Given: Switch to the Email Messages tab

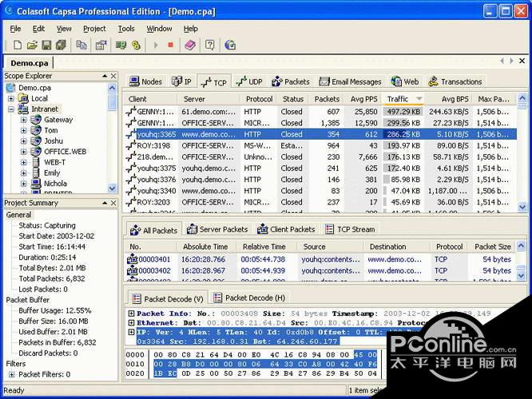Looking at the screenshot, I should (x=351, y=81).
